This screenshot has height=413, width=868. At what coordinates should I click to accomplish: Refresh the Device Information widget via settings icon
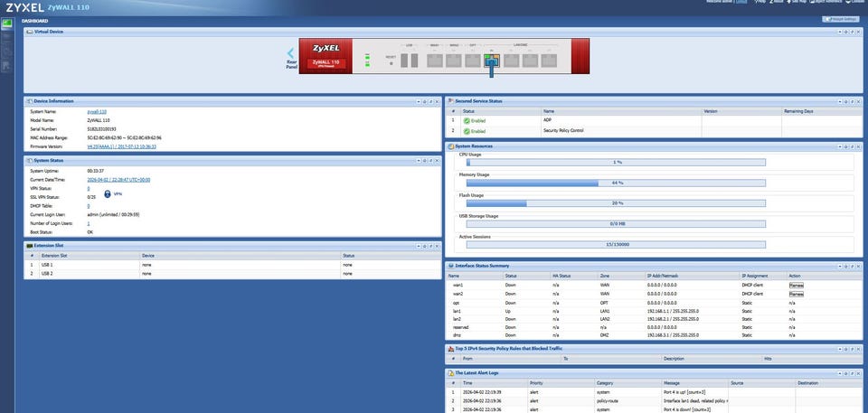(425, 101)
